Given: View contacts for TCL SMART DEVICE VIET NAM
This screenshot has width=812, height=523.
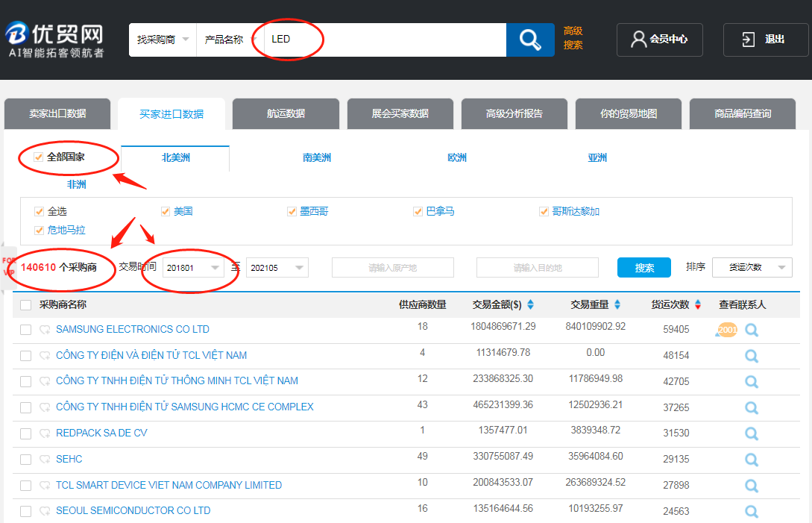Looking at the screenshot, I should [752, 485].
